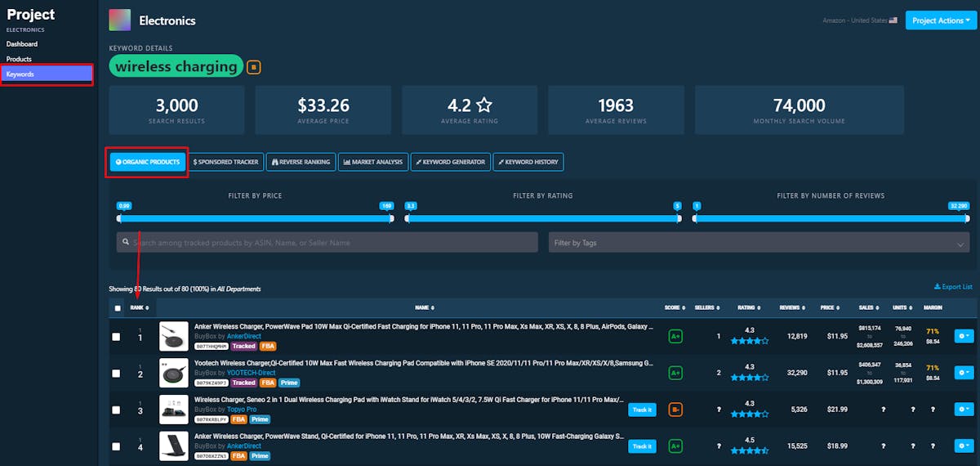Open gear actions menu for rank 4 row
The height and width of the screenshot is (466, 980).
click(x=964, y=446)
